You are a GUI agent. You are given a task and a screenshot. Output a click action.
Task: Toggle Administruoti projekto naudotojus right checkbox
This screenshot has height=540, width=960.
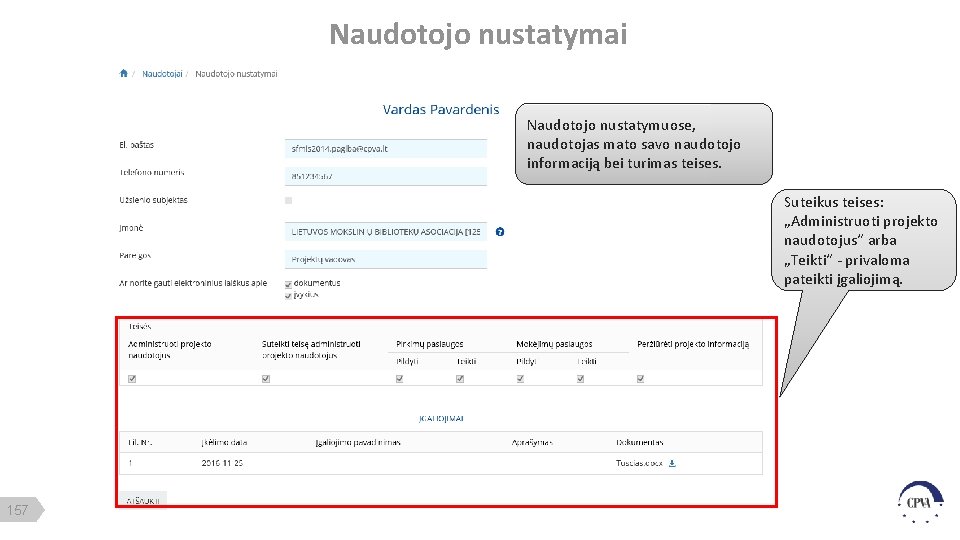pyautogui.click(x=132, y=379)
